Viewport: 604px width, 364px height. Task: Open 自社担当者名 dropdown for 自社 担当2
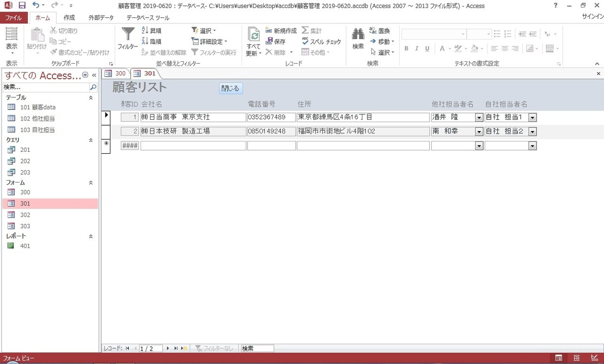(532, 132)
